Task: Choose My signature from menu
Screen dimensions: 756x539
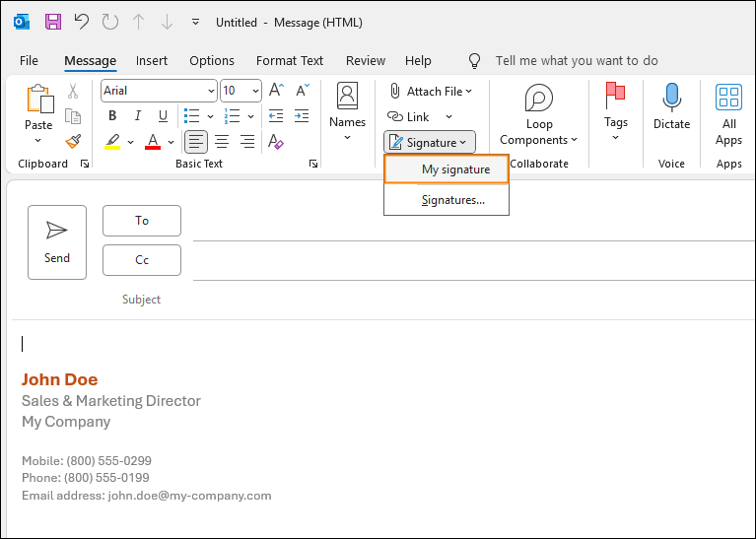Action: (447, 169)
